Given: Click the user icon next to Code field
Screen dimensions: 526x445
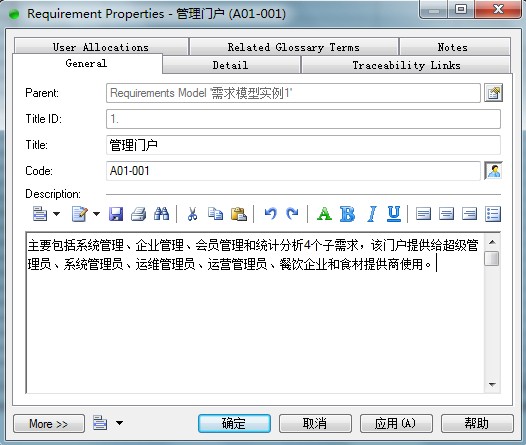Looking at the screenshot, I should coord(493,171).
